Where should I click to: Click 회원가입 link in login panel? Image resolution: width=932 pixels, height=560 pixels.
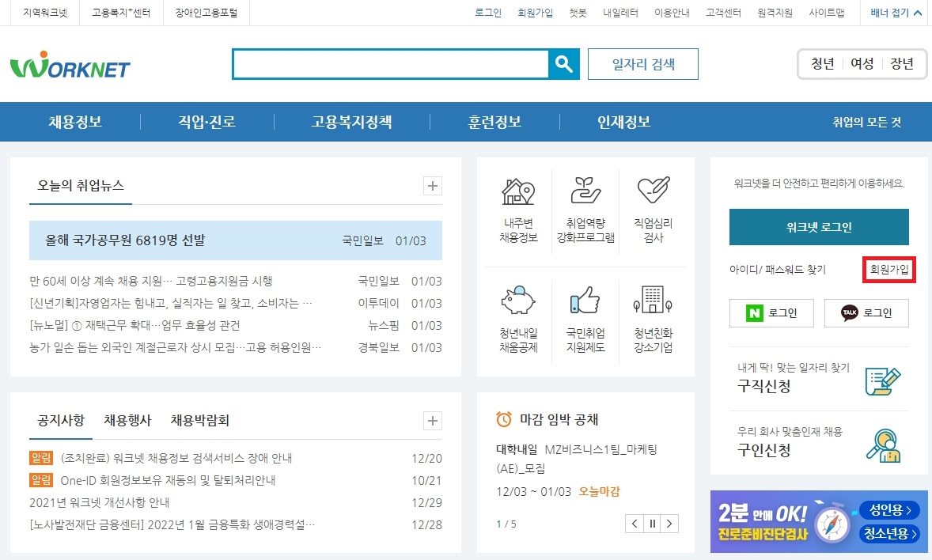pyautogui.click(x=889, y=269)
